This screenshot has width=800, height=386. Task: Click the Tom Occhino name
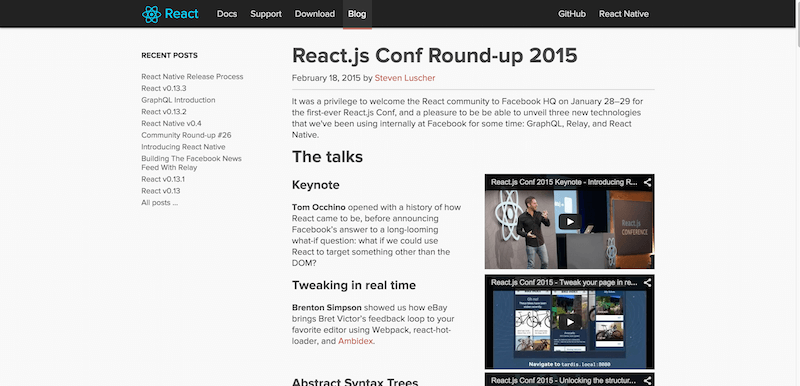pyautogui.click(x=318, y=207)
